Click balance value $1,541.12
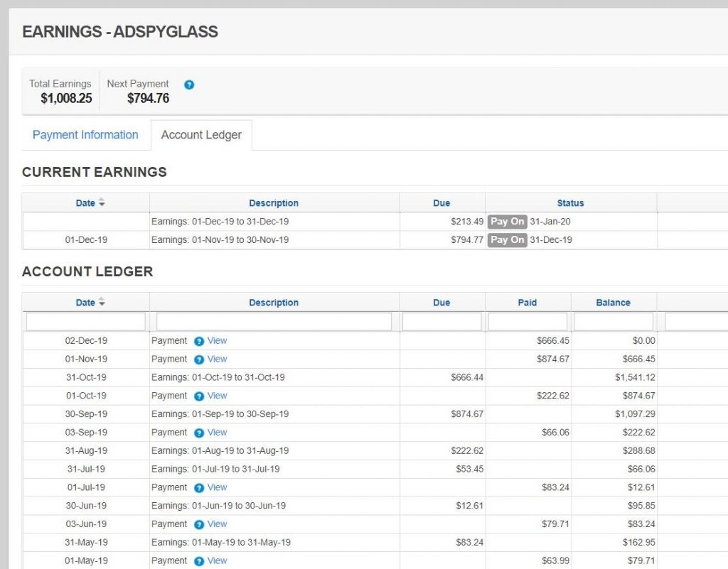Image resolution: width=728 pixels, height=569 pixels. (x=635, y=377)
